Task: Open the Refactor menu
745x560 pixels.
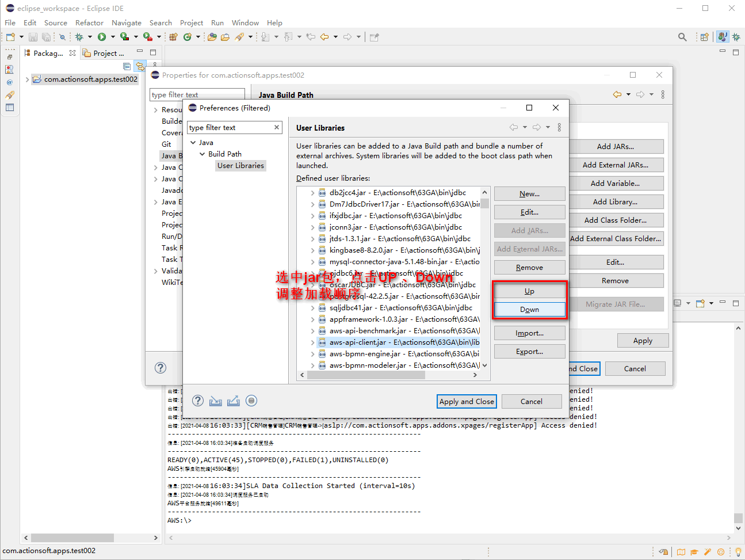Action: click(89, 22)
